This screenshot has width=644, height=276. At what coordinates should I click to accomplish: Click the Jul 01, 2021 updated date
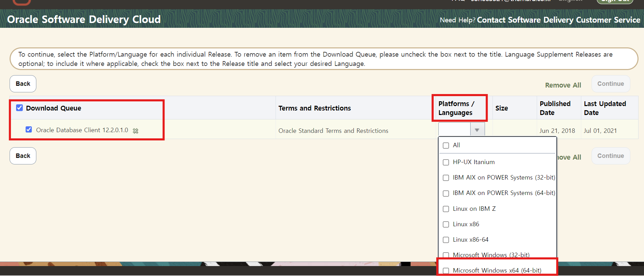pyautogui.click(x=600, y=131)
